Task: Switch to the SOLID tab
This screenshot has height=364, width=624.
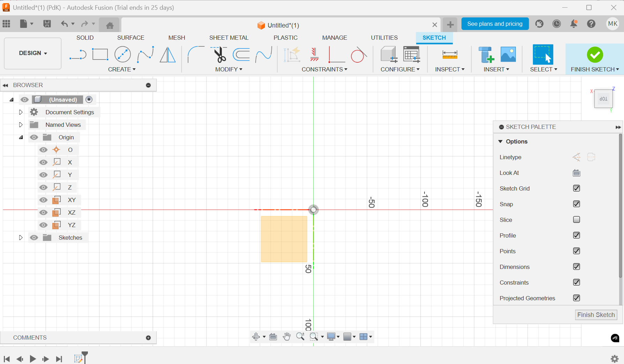Action: pyautogui.click(x=85, y=38)
